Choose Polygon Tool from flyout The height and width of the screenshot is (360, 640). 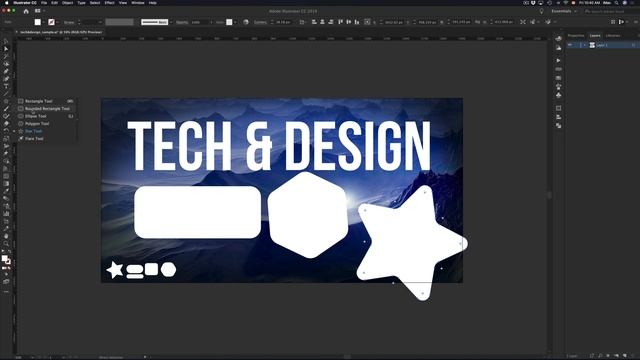pos(46,124)
